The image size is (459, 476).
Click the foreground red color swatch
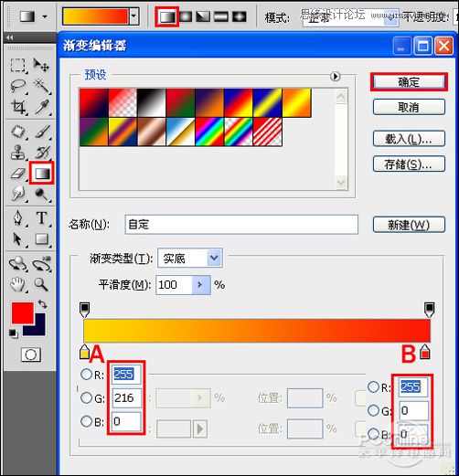point(22,312)
